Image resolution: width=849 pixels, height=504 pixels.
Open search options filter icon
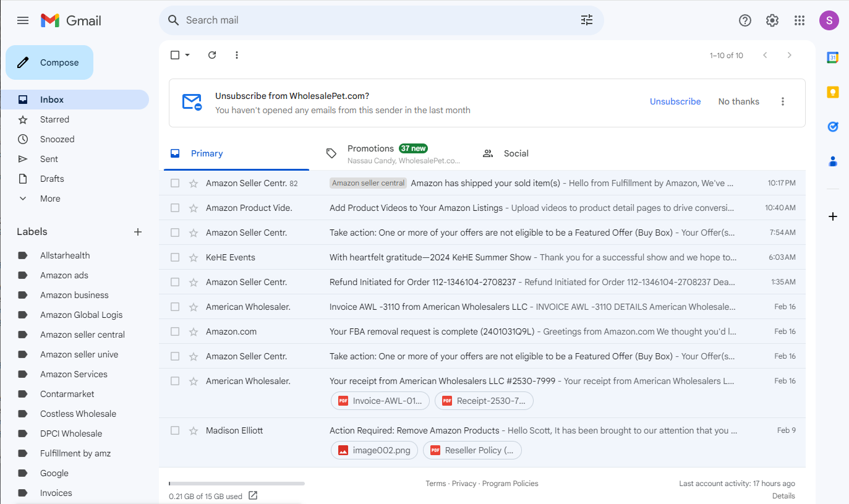coord(587,20)
